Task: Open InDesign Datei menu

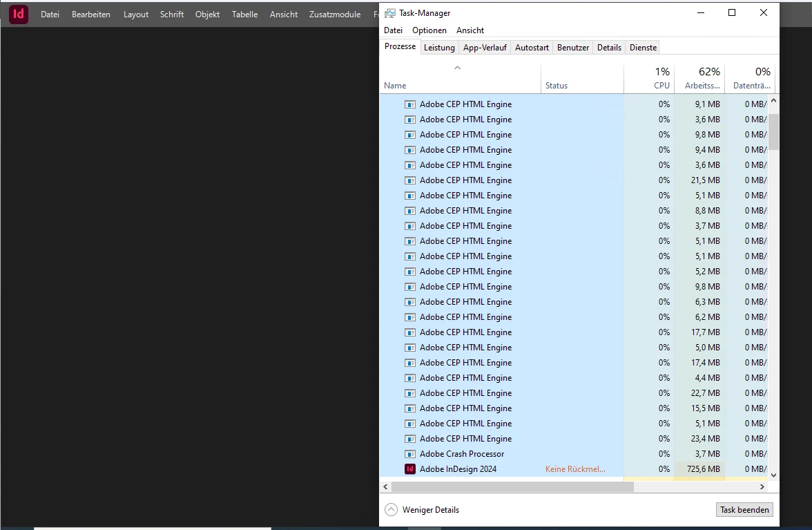Action: click(x=50, y=15)
